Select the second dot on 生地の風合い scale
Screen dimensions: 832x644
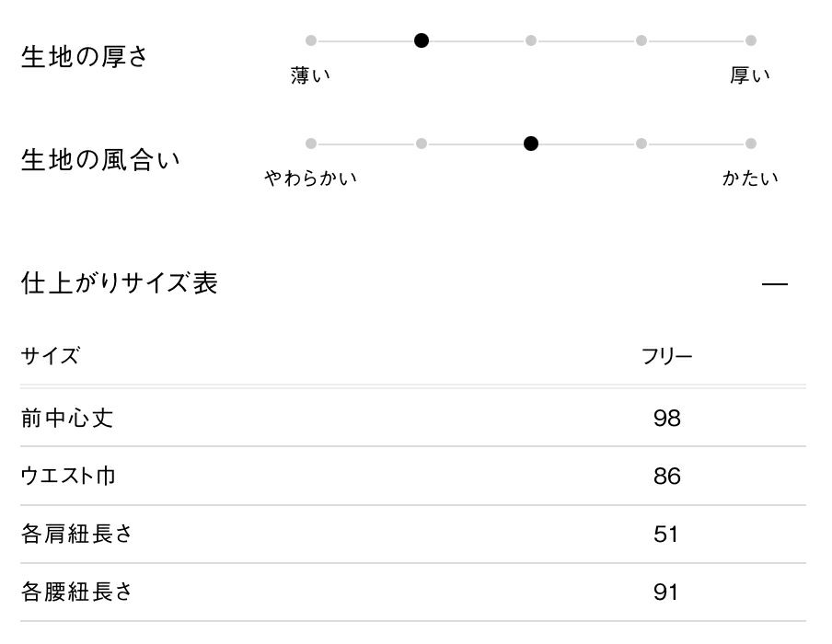click(x=422, y=144)
